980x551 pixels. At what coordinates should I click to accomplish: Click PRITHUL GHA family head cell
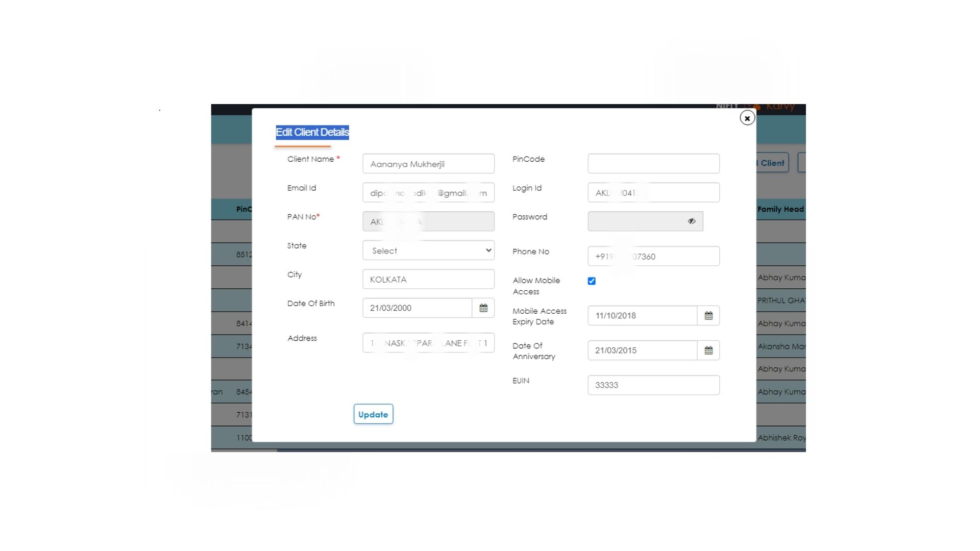click(x=781, y=300)
